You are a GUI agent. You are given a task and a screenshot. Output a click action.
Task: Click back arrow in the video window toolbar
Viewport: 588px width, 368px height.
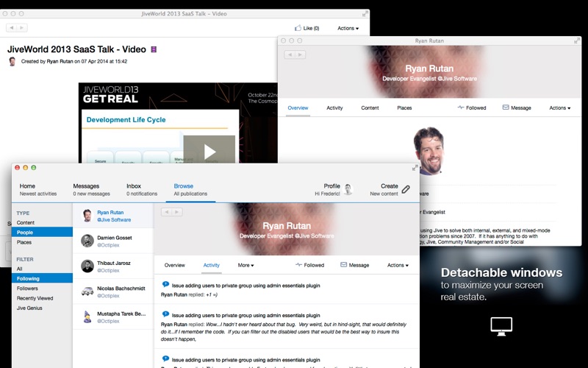(x=12, y=28)
